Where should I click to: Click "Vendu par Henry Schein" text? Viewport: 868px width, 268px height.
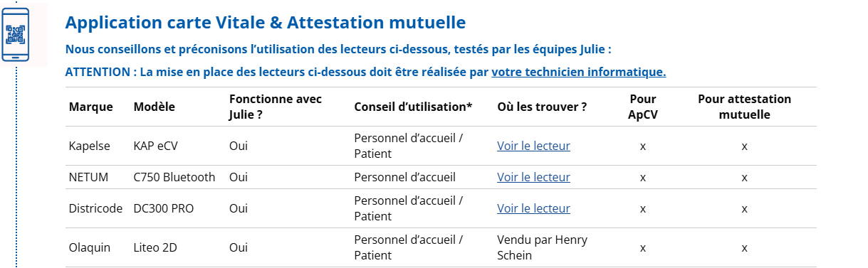click(x=543, y=247)
